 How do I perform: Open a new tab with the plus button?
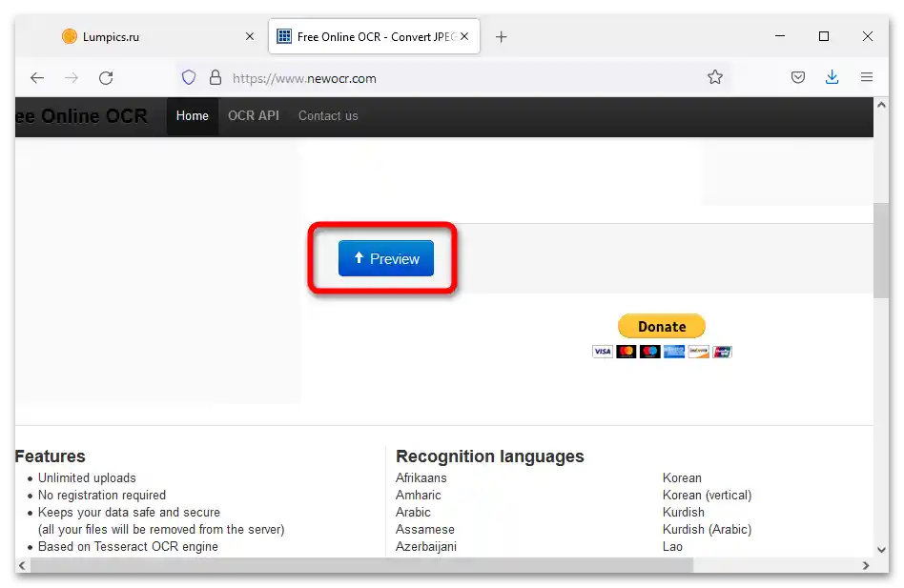pyautogui.click(x=501, y=37)
